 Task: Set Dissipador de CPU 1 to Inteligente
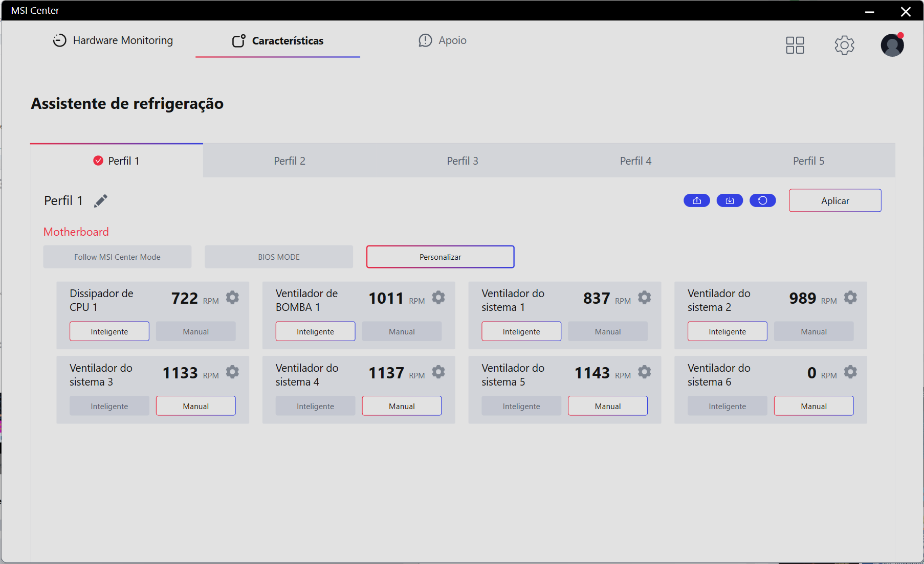109,331
